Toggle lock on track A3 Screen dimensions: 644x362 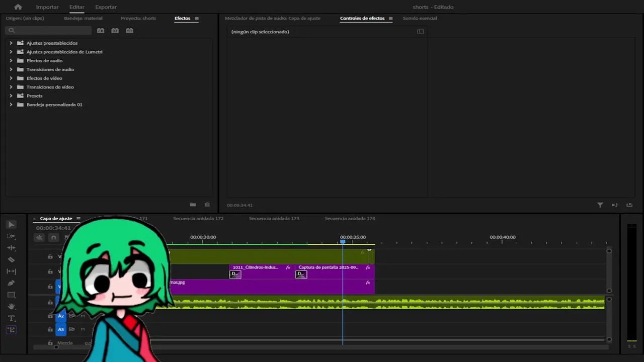(50, 329)
